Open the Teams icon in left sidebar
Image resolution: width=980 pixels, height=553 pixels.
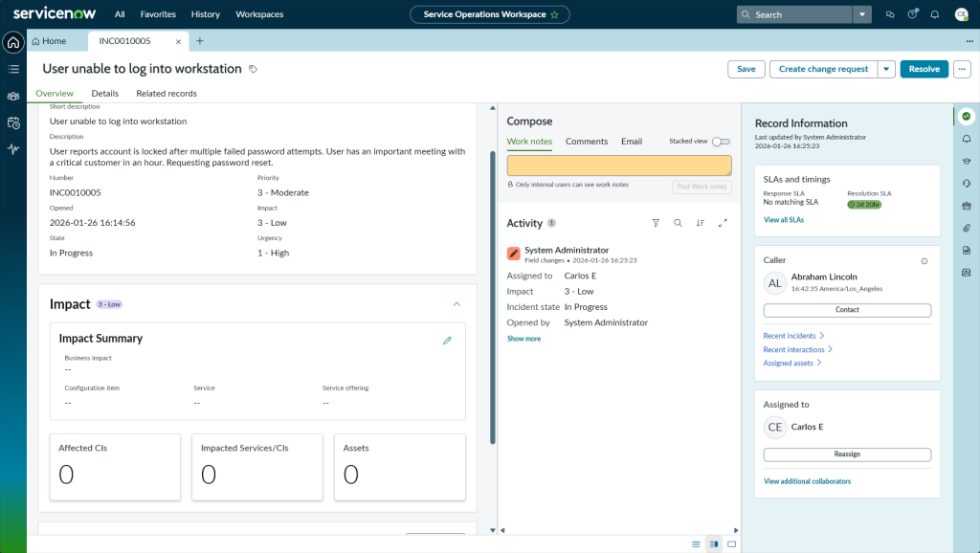13,96
